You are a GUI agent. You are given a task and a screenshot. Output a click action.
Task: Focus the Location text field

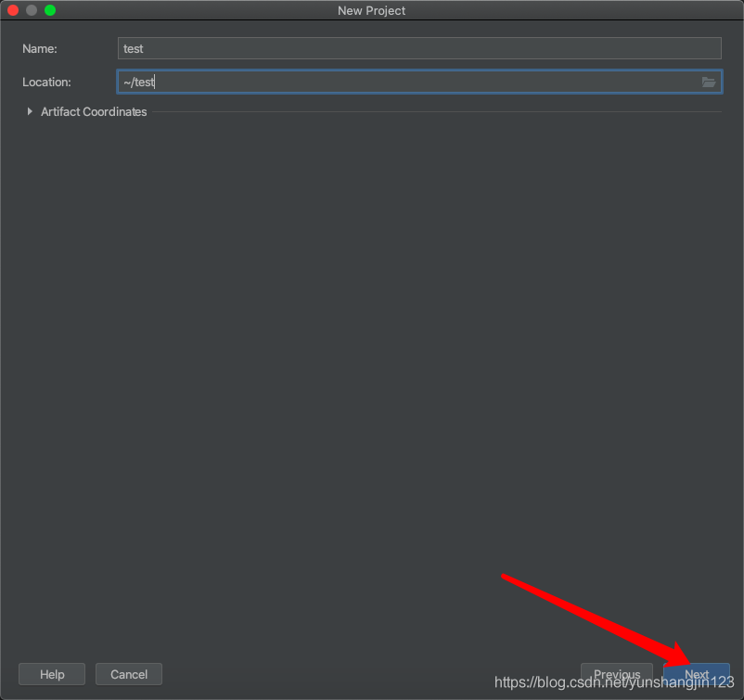coord(419,82)
